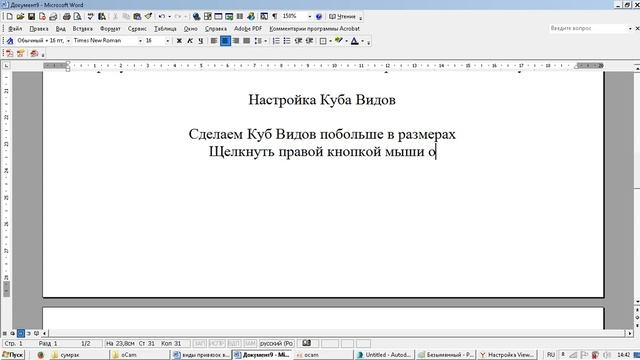This screenshot has width=640, height=360.
Task: Toggle language indicator 'русский' in status bar
Action: pos(276,344)
